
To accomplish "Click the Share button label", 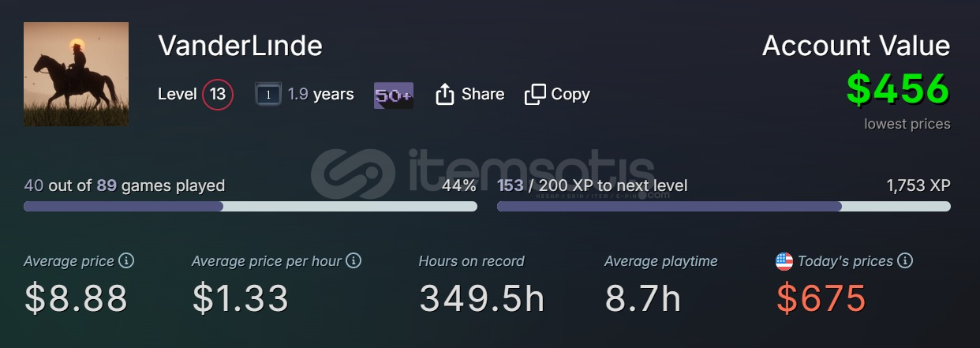I will [483, 94].
